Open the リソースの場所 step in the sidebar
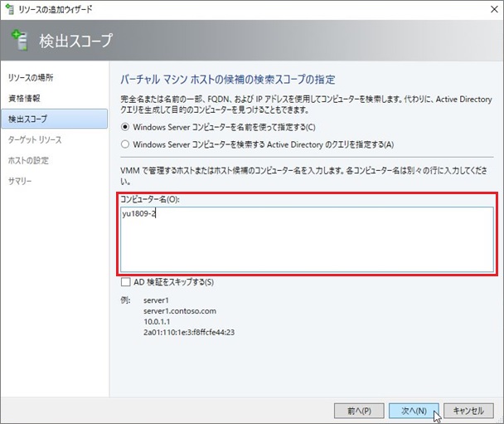The image size is (504, 424). point(31,78)
